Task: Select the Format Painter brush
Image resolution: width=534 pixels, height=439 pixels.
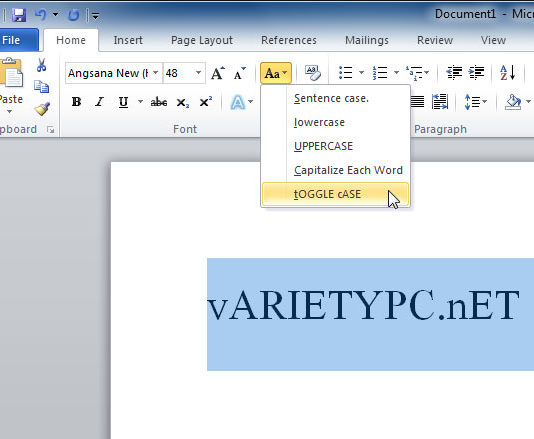Action: [42, 109]
